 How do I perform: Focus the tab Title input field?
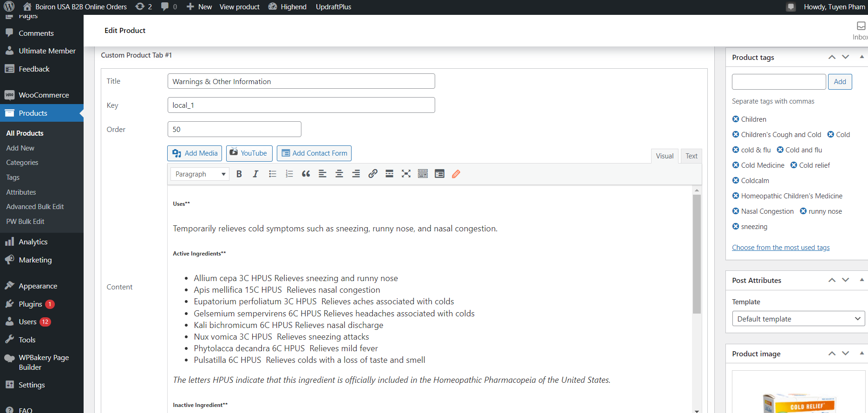coord(301,81)
